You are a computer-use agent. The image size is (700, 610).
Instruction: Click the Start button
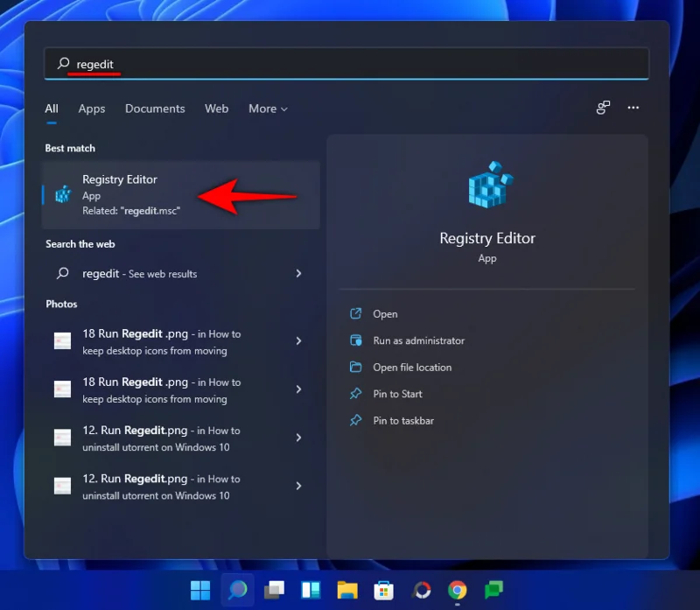coord(199,590)
